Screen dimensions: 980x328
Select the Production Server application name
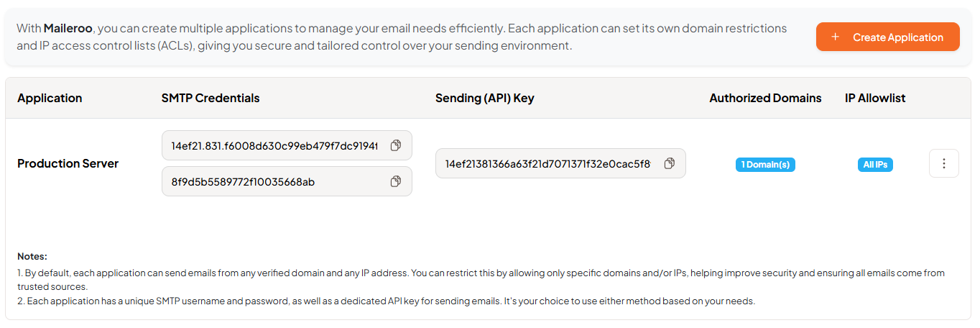point(68,163)
